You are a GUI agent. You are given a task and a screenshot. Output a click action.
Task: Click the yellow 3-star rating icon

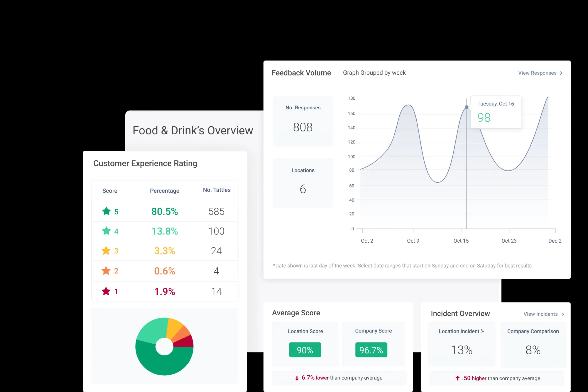pyautogui.click(x=107, y=251)
